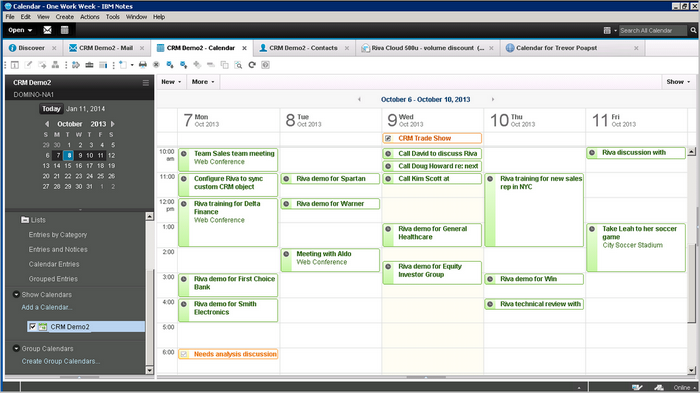Click the calendar scrollbar up arrow
The image size is (700, 393).
click(x=692, y=152)
